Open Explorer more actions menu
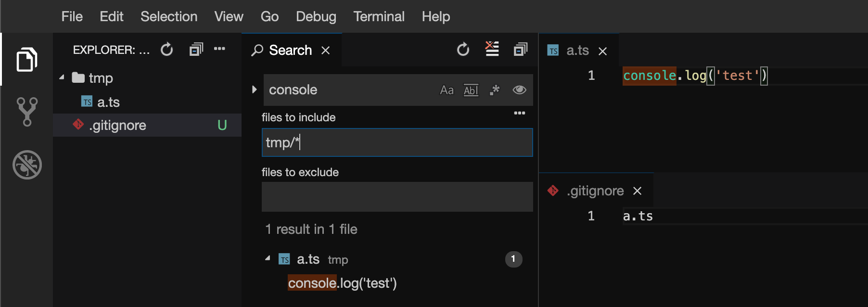868x307 pixels. pos(219,49)
